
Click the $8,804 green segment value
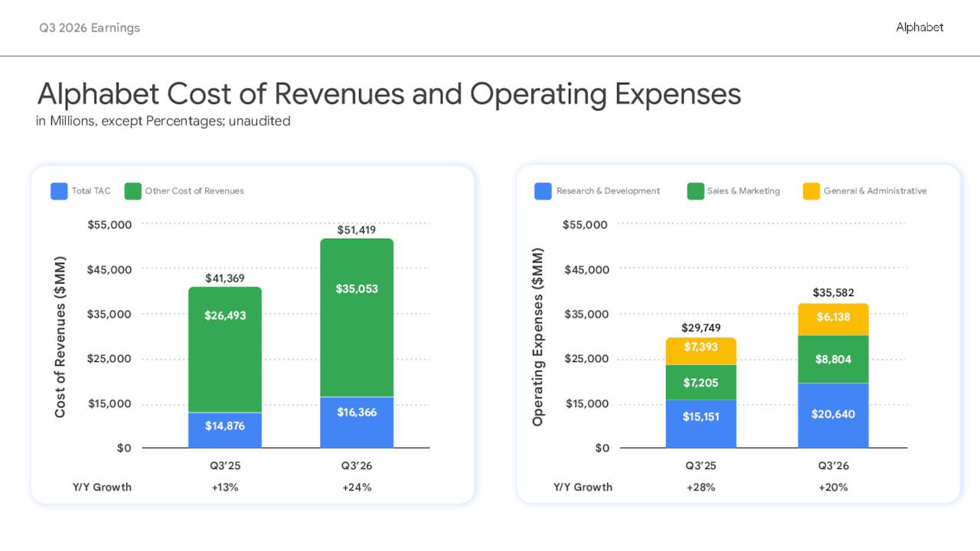(x=834, y=360)
